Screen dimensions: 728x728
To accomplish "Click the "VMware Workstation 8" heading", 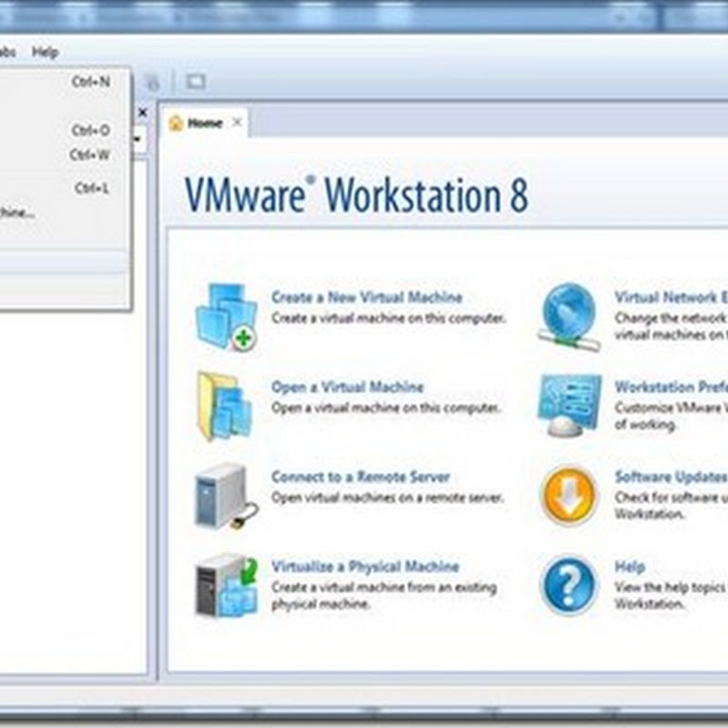I will point(356,195).
